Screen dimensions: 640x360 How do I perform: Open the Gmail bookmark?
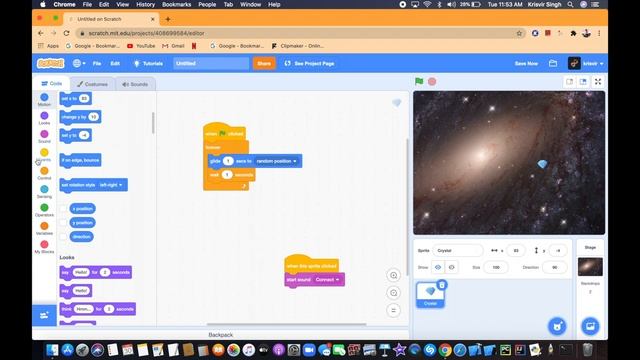173,46
